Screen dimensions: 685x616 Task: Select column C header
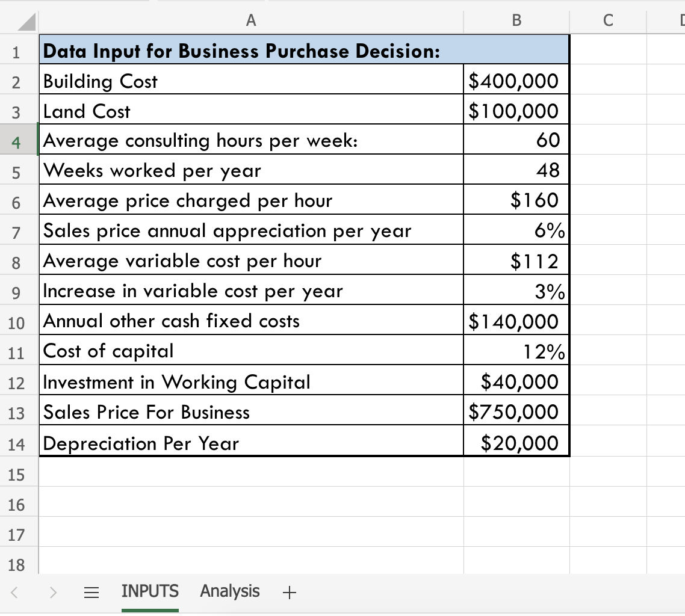click(607, 20)
